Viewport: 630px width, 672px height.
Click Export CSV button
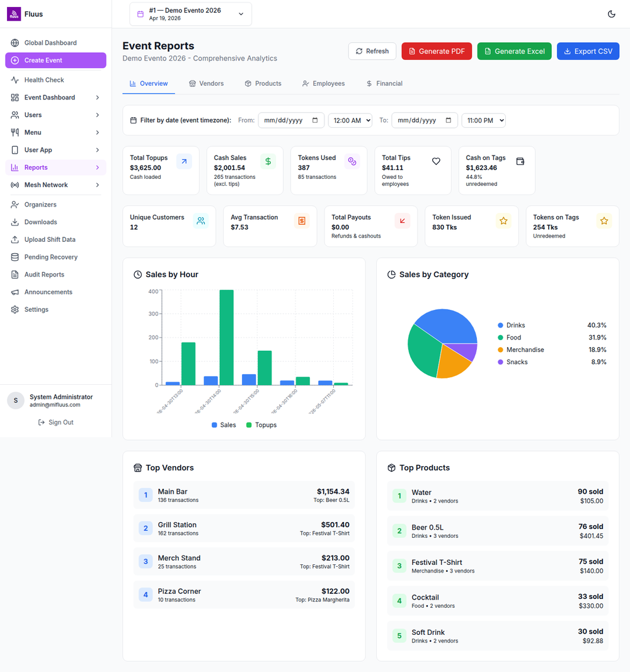588,52
